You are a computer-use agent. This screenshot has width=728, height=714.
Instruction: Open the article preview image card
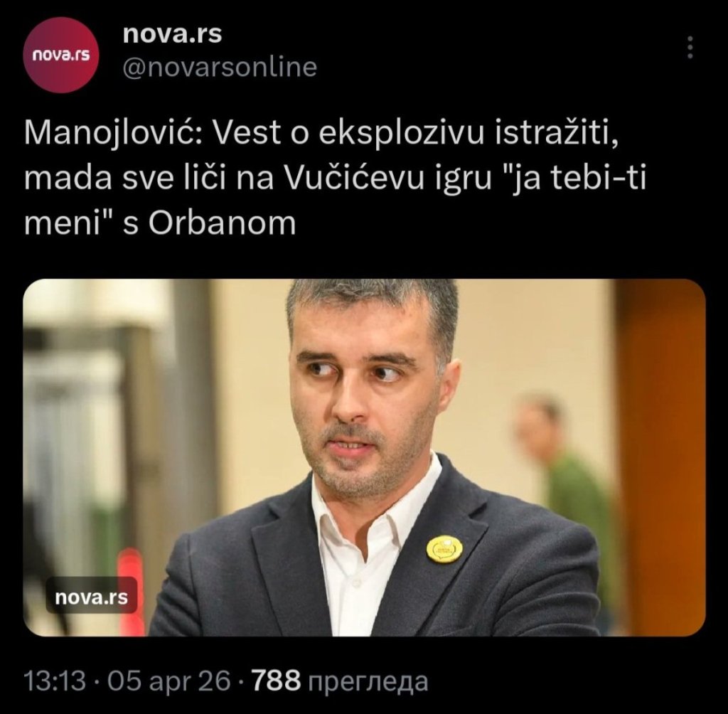364,457
